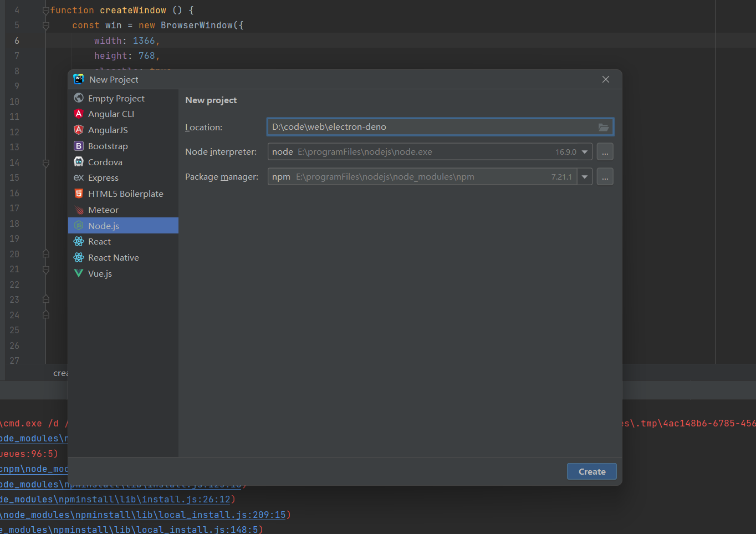Collapse BrowserWindow fold marker on line 5
Image resolution: width=756 pixels, height=534 pixels.
(x=46, y=26)
